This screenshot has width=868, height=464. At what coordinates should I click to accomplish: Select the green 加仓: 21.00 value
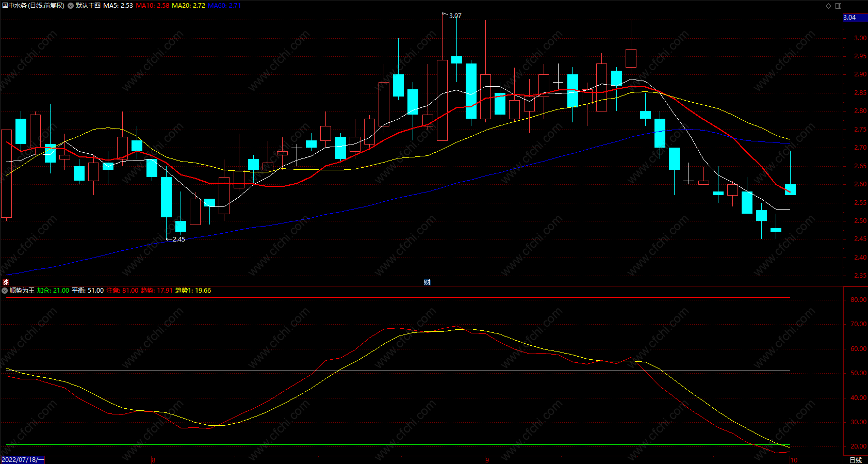(x=53, y=291)
